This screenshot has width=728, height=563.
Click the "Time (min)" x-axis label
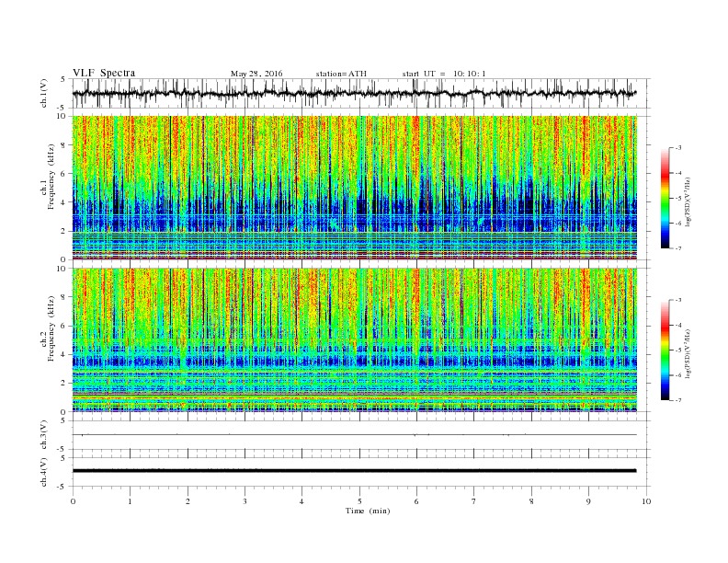[x=368, y=511]
